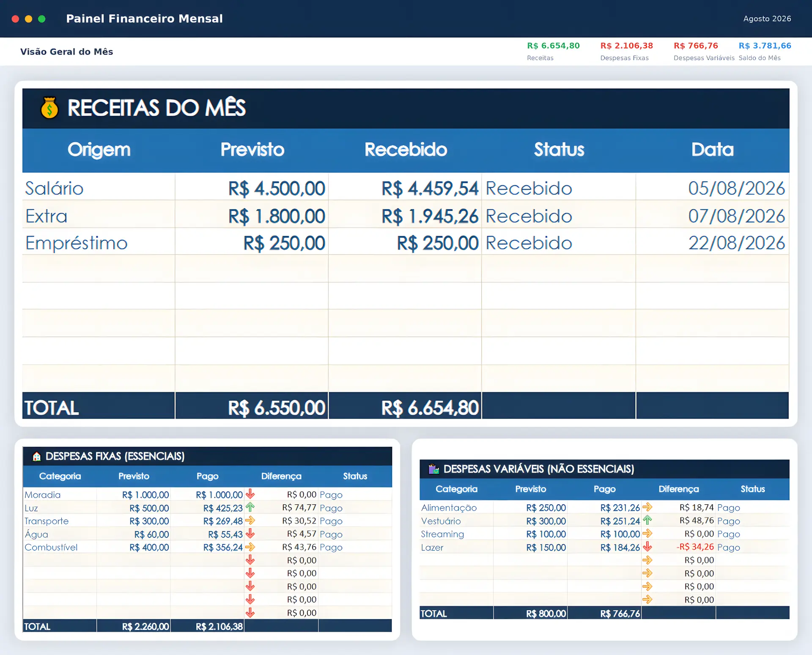
Task: Select the Lazer category cell
Action: (456, 547)
